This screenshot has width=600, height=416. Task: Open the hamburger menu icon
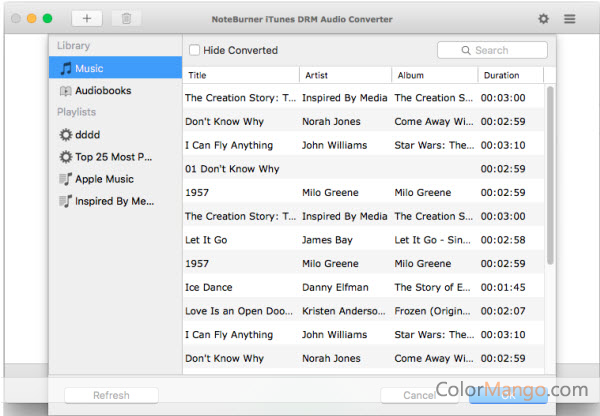[x=570, y=19]
